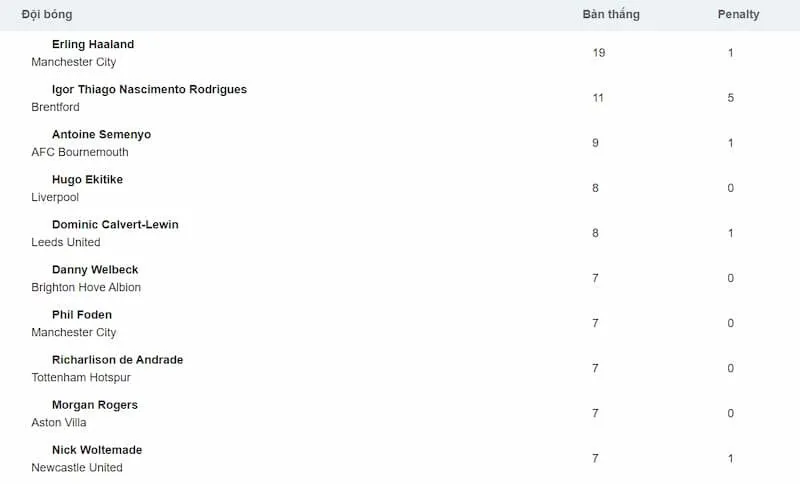
Task: Select Richarlison de Andrade row name
Action: pos(117,360)
